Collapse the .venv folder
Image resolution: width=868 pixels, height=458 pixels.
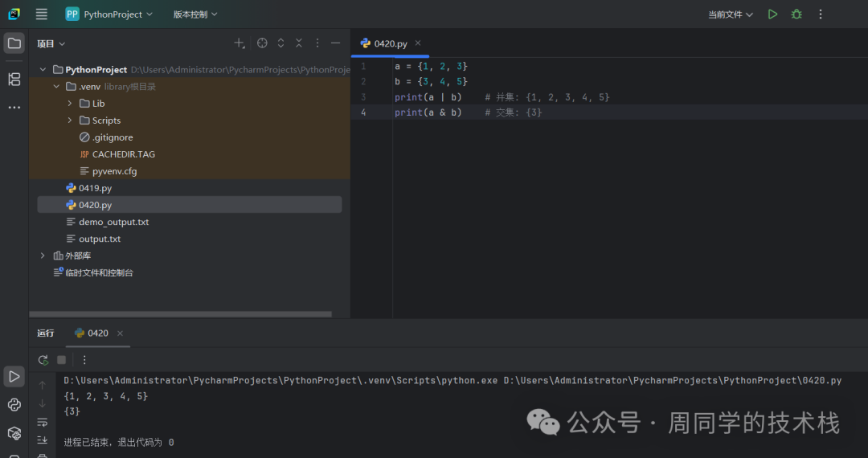tap(56, 87)
